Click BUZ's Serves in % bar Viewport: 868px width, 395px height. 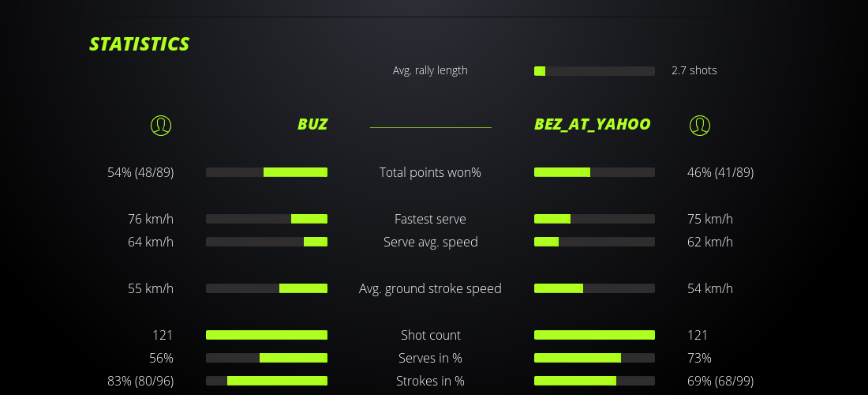tap(267, 358)
